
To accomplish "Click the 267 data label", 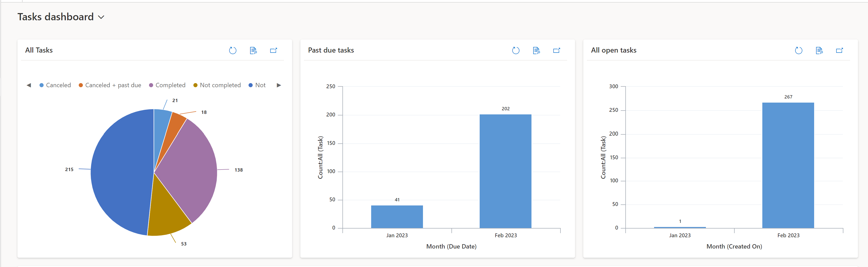I will [788, 97].
